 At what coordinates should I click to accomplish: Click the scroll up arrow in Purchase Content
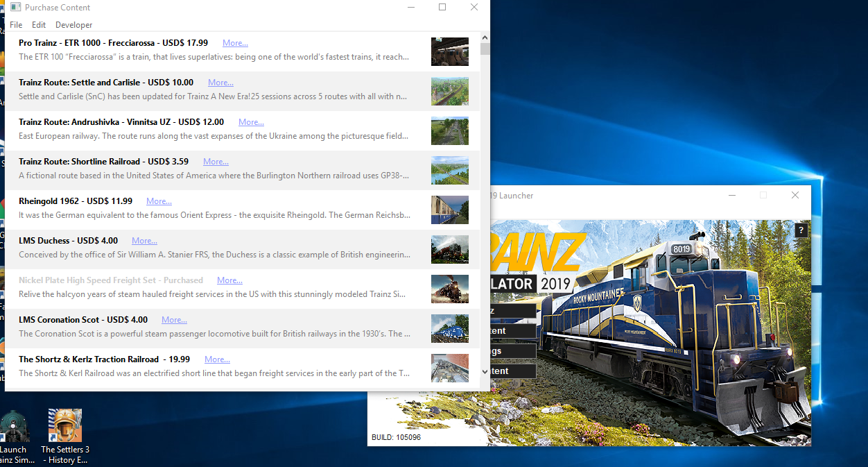pos(485,37)
